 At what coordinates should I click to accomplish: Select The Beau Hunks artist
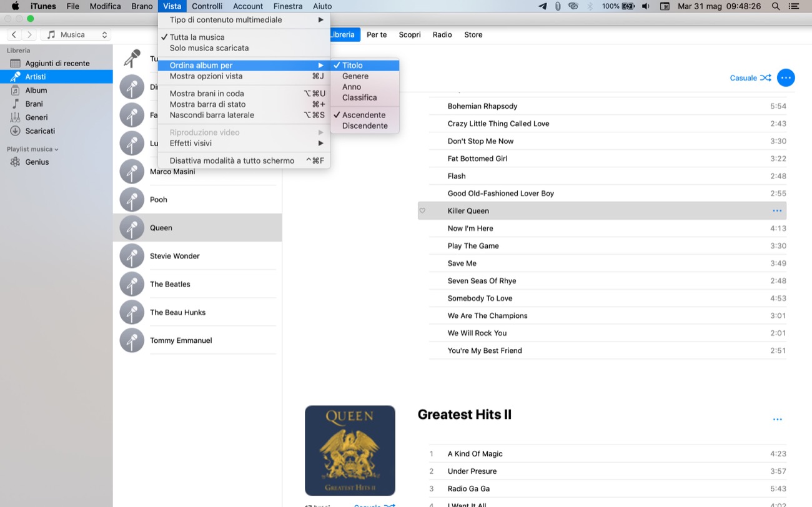[197, 312]
